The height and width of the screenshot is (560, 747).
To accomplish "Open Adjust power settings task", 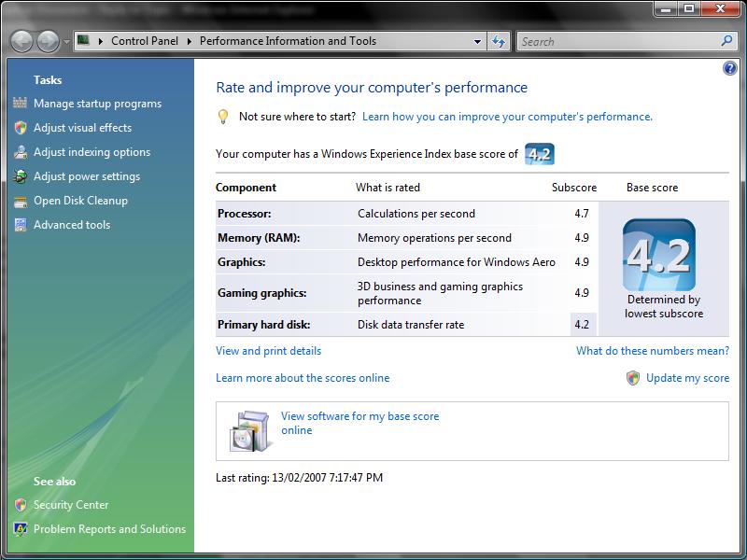I will pyautogui.click(x=87, y=176).
